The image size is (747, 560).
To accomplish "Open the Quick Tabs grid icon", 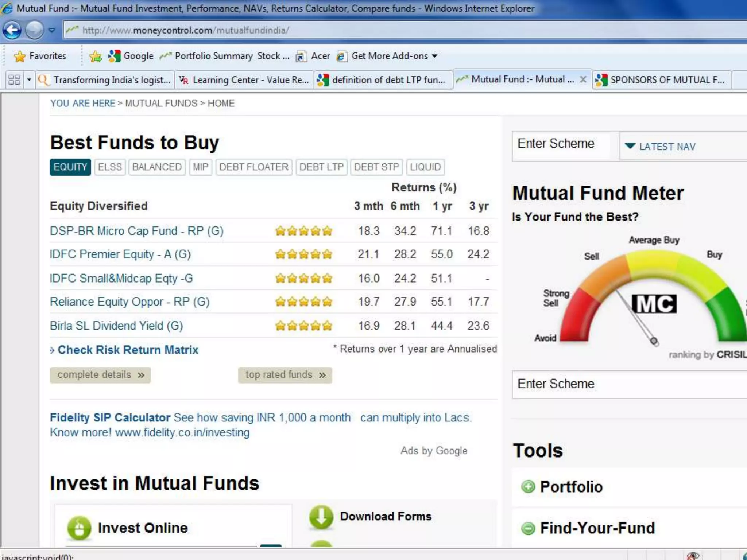I will point(14,80).
